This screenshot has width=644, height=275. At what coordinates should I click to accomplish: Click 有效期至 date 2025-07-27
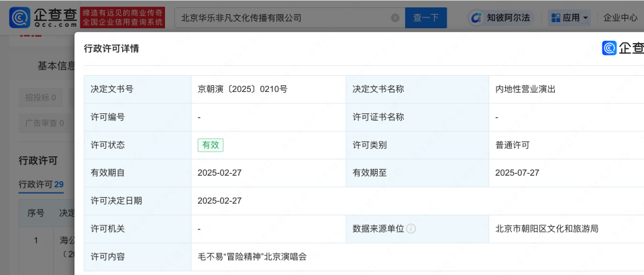517,173
